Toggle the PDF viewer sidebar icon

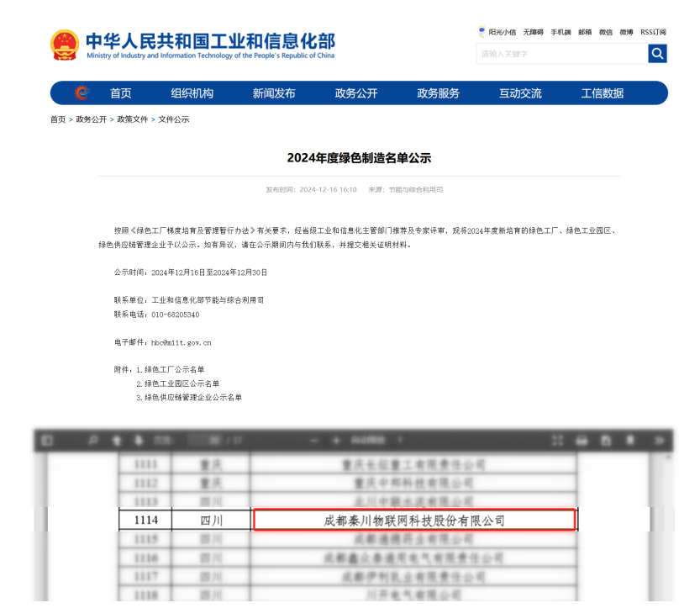click(47, 441)
